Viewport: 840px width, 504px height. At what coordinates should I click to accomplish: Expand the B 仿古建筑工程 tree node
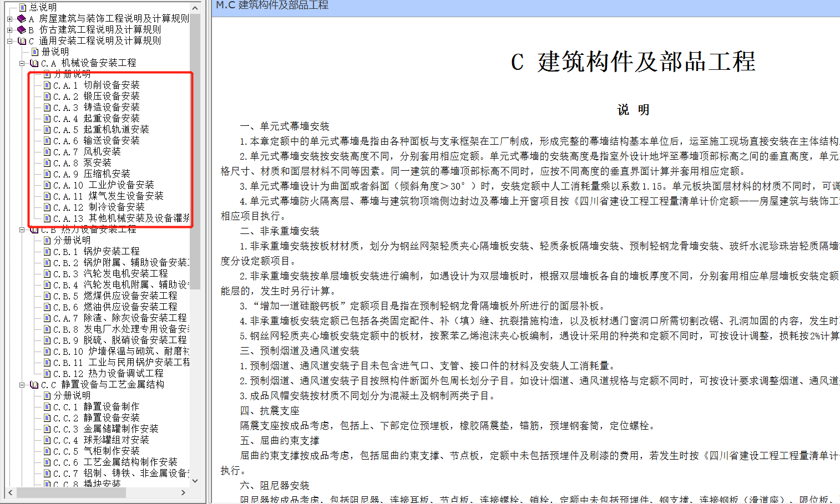tap(9, 30)
